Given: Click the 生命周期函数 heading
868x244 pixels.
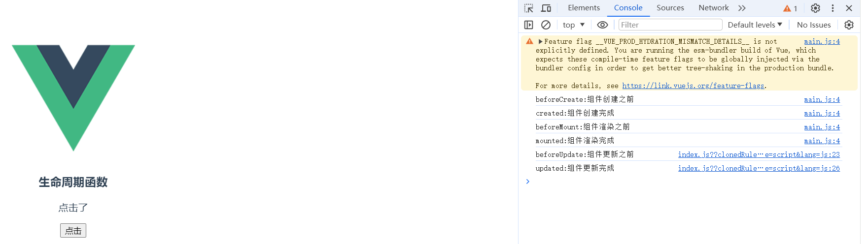Looking at the screenshot, I should pyautogui.click(x=73, y=183).
